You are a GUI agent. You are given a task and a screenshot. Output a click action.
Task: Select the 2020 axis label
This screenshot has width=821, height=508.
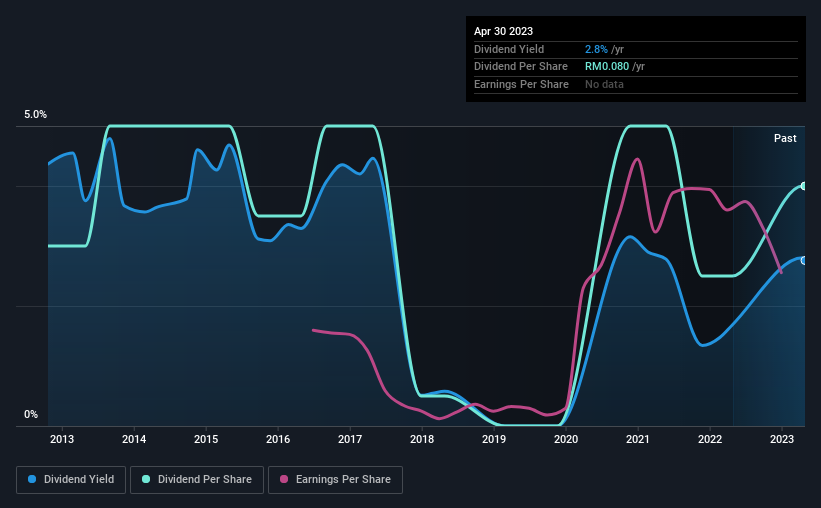[566, 439]
